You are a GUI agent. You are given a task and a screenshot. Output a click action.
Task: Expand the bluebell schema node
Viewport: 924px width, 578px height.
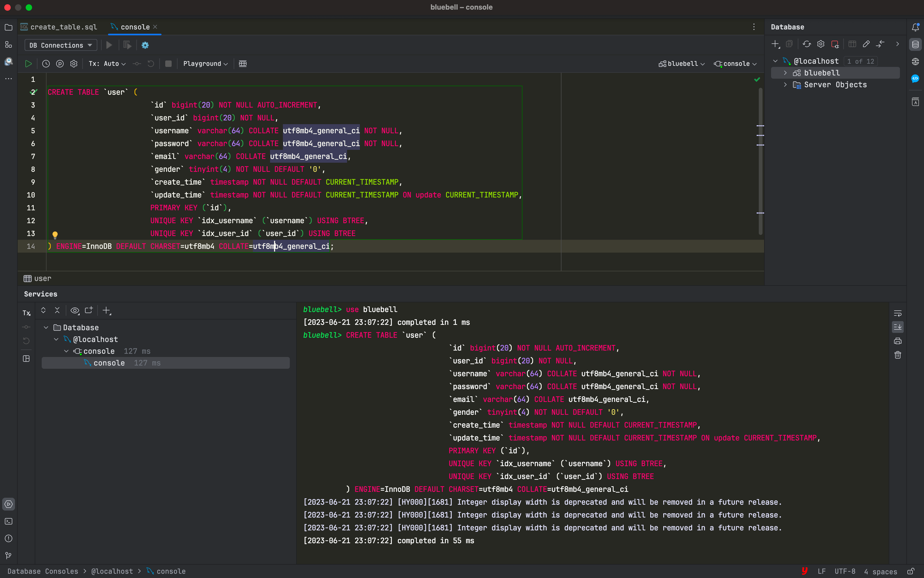point(785,73)
